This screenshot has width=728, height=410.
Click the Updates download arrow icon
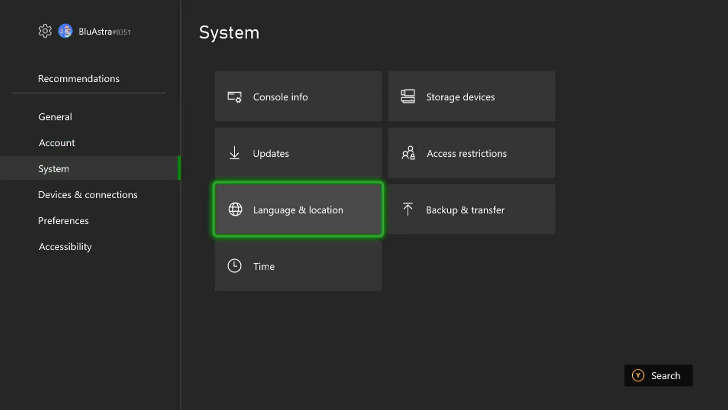click(x=235, y=153)
